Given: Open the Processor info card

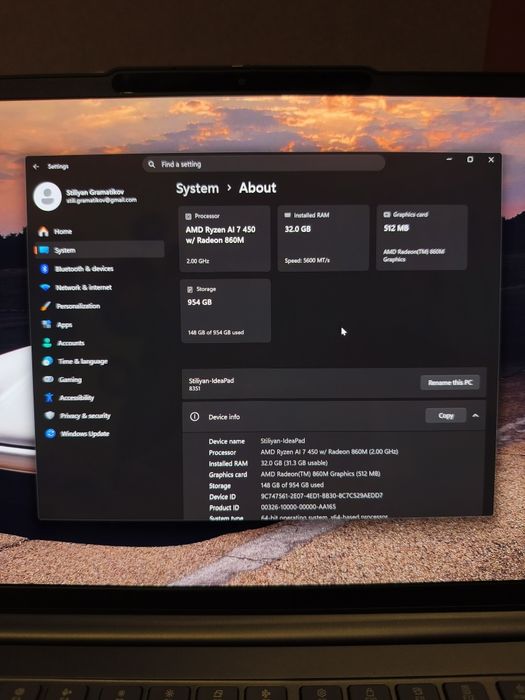Looking at the screenshot, I should (225, 239).
